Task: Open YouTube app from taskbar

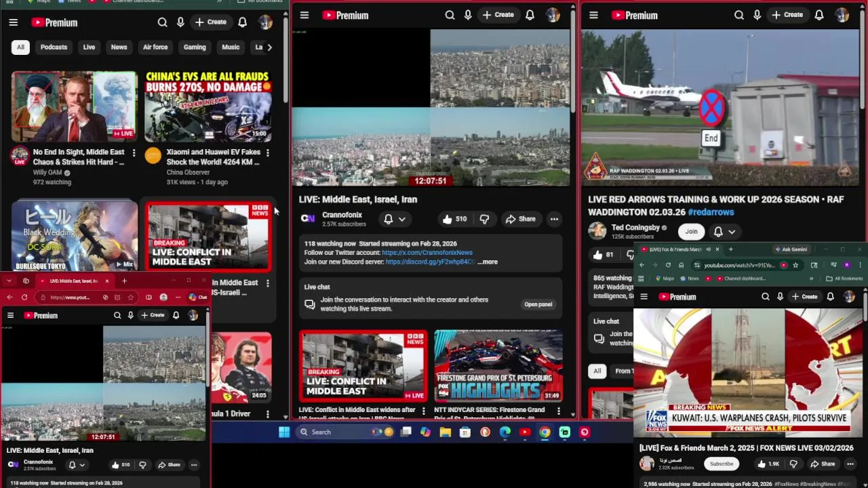Action: click(x=525, y=432)
